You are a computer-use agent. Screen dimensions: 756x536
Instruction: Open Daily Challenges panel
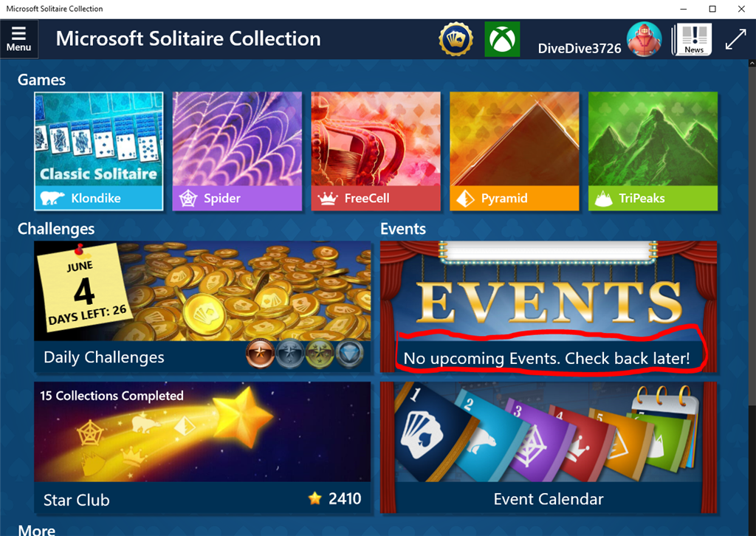click(x=202, y=306)
